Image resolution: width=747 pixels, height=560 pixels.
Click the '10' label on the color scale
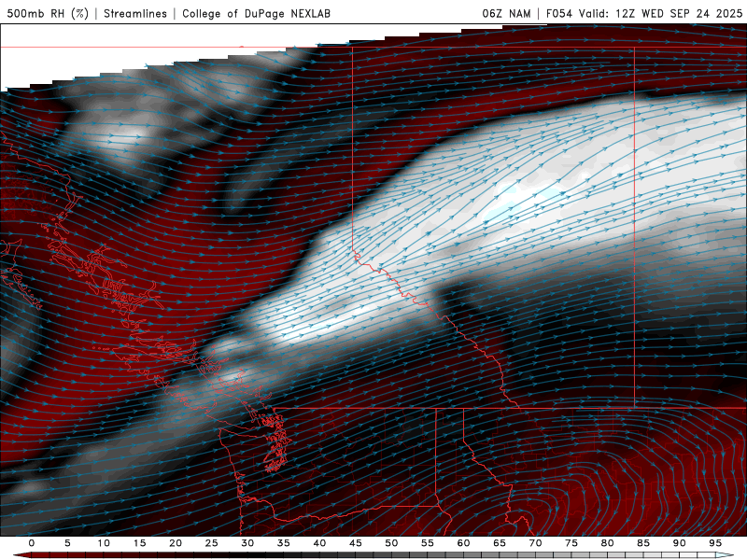click(104, 543)
